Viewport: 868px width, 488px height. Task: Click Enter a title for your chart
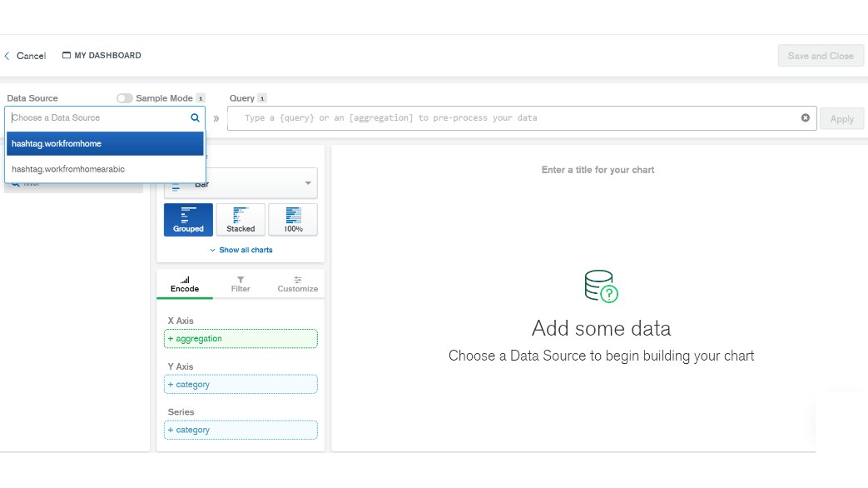click(x=598, y=170)
